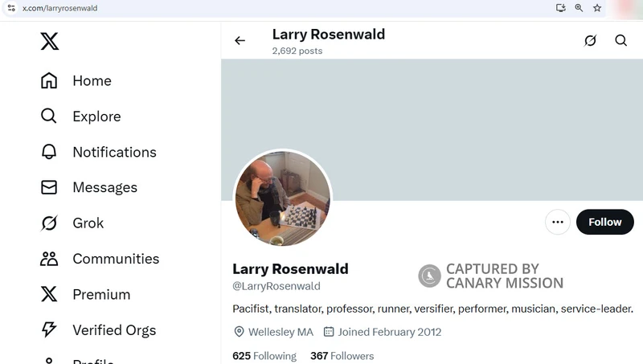Open the Notifications bell icon
Screen dimensions: 643x364
tap(49, 152)
